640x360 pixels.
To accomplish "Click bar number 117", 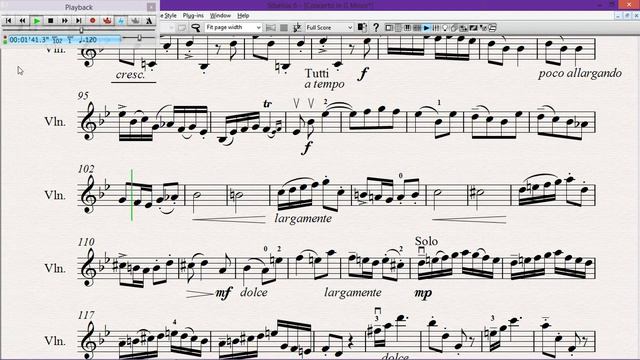I will [x=86, y=315].
